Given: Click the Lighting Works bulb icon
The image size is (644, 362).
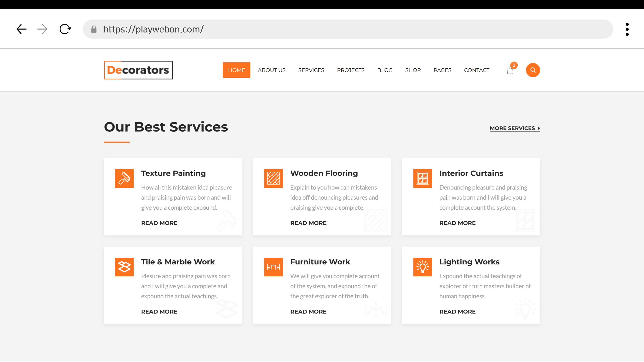Looking at the screenshot, I should (x=423, y=267).
